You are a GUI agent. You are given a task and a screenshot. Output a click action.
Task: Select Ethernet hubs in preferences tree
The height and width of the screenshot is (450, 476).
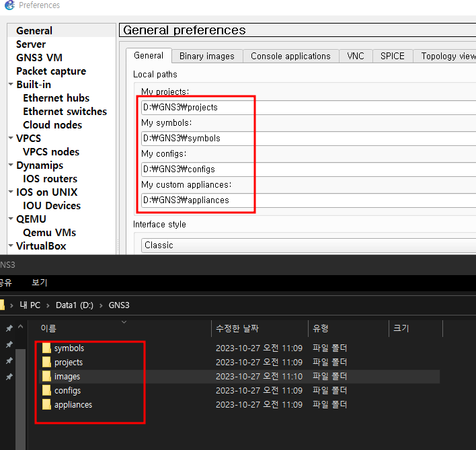[56, 98]
